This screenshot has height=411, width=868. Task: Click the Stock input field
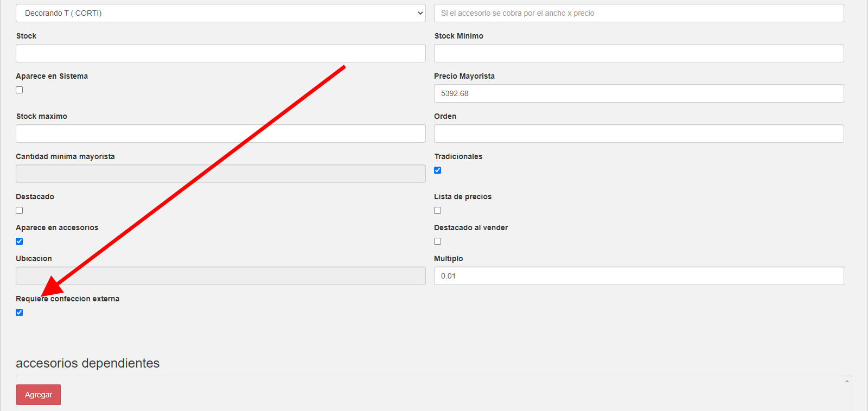click(220, 53)
